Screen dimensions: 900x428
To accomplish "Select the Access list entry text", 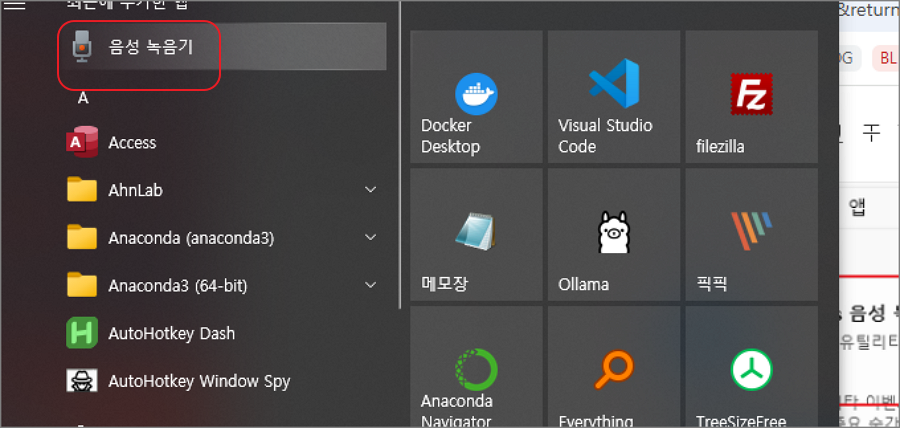I will (x=132, y=142).
